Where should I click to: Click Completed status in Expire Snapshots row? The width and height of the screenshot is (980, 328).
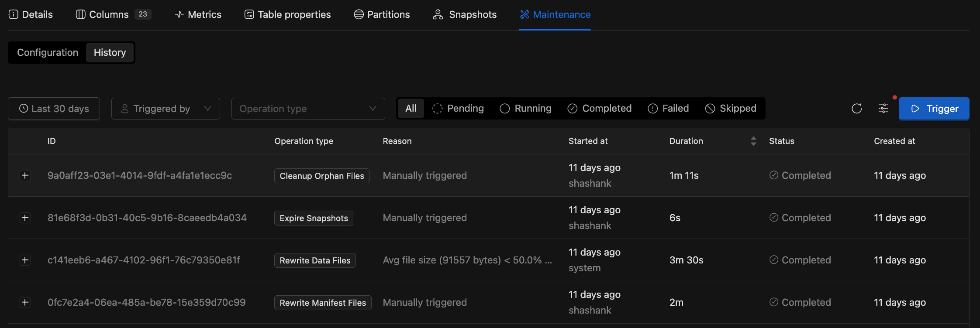coord(800,218)
